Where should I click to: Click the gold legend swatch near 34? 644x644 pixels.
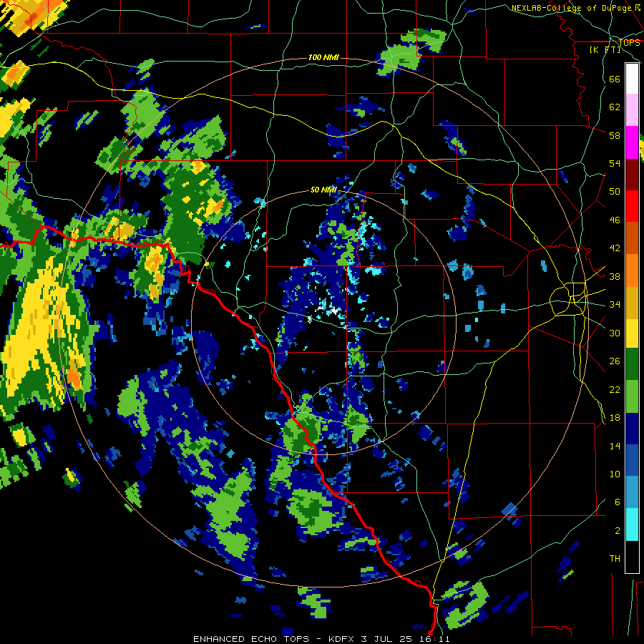[632, 302]
